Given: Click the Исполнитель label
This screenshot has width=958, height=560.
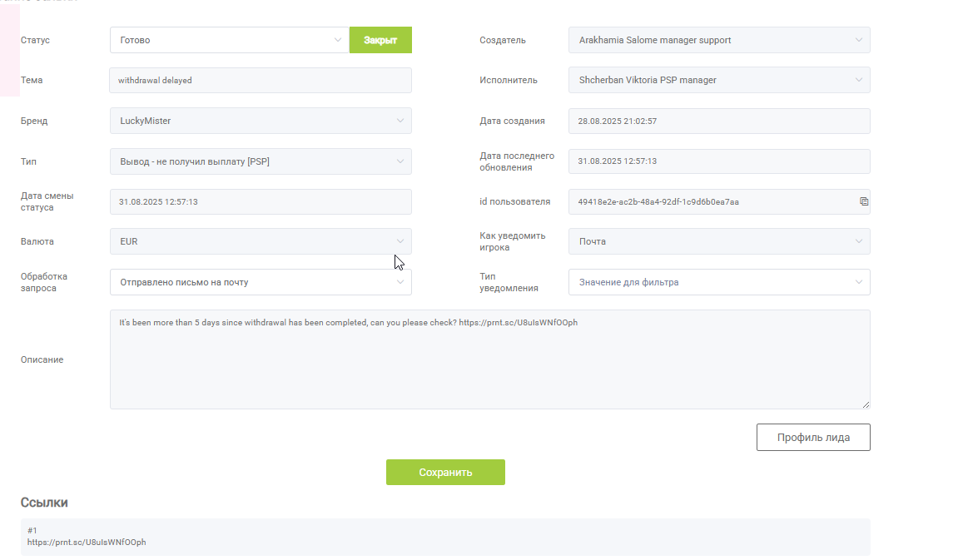Looking at the screenshot, I should click(509, 80).
